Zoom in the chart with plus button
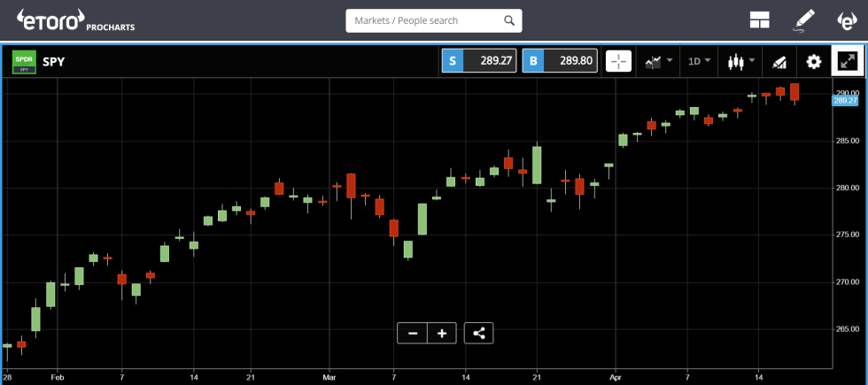The width and height of the screenshot is (868, 385). point(442,333)
